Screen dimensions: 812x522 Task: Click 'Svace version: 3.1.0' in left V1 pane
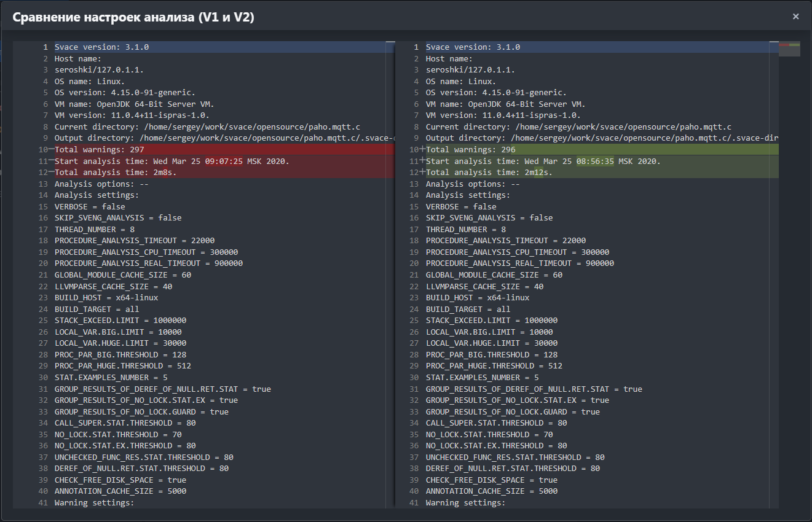[x=102, y=47]
